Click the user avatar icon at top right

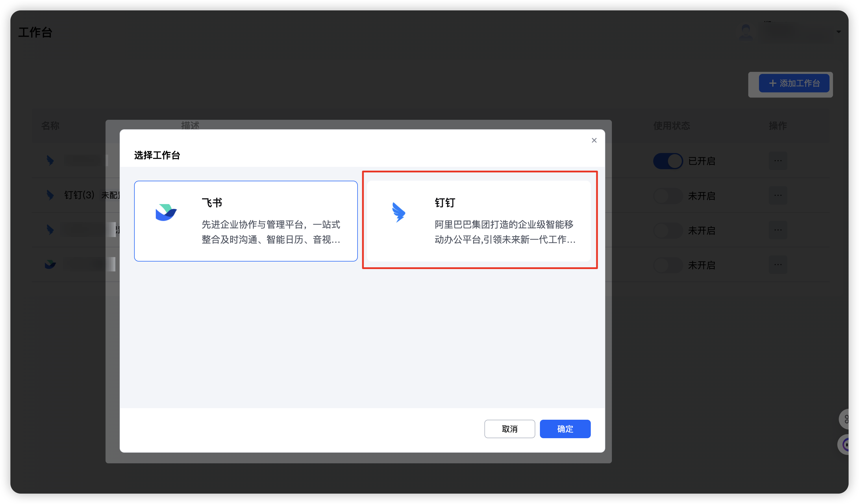[745, 32]
